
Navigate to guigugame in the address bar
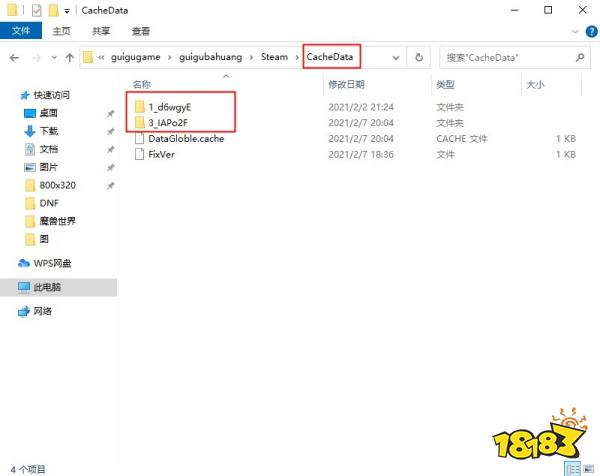pyautogui.click(x=135, y=57)
